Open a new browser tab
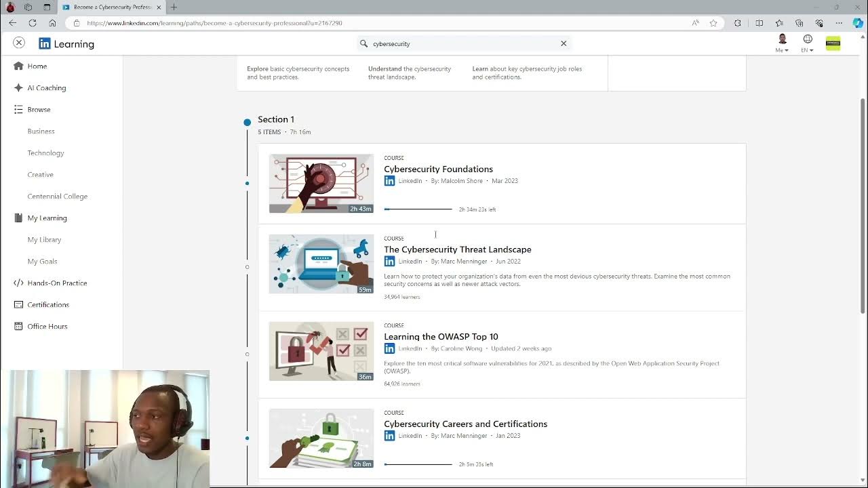The height and width of the screenshot is (488, 868). point(174,7)
